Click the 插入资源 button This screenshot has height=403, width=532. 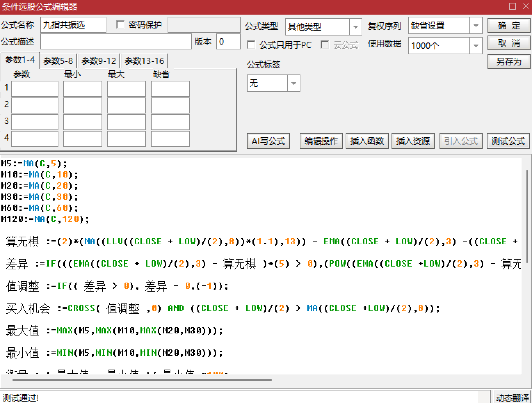point(413,141)
